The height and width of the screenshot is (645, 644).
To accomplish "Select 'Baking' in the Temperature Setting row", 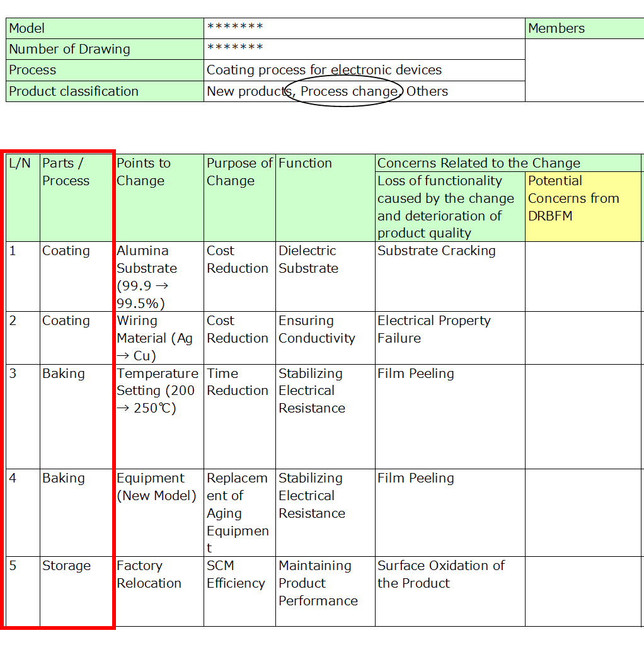I will pos(76,417).
